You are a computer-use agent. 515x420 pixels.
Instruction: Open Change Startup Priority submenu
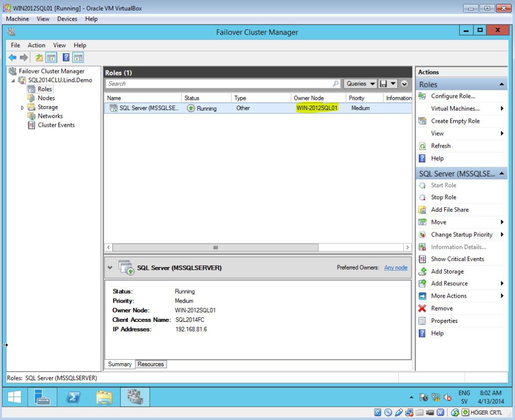[461, 234]
